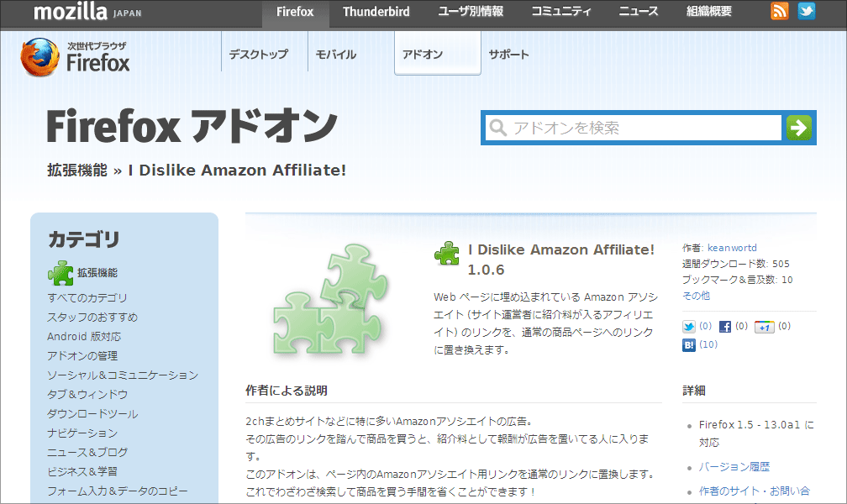Focus the アドオンを検索 search field
This screenshot has width=847, height=504.
pyautogui.click(x=633, y=128)
